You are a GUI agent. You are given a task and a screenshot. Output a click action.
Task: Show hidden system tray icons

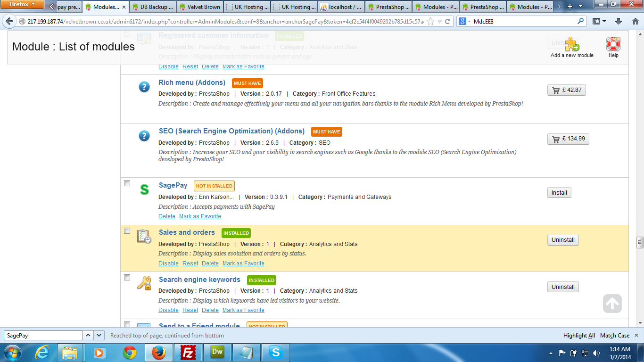pos(551,353)
